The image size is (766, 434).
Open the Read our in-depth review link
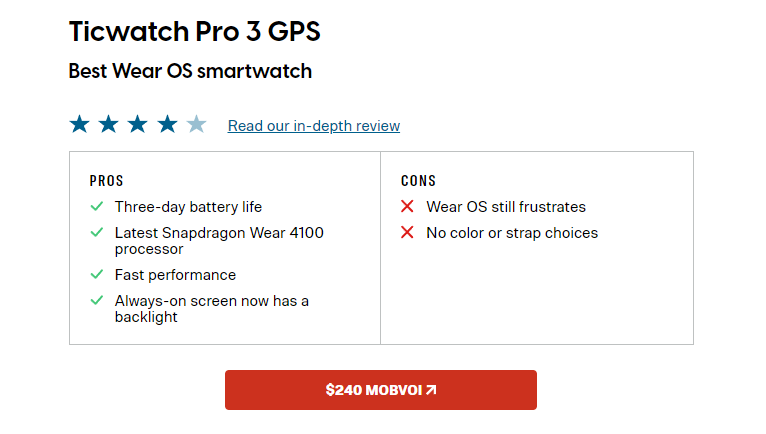[314, 126]
